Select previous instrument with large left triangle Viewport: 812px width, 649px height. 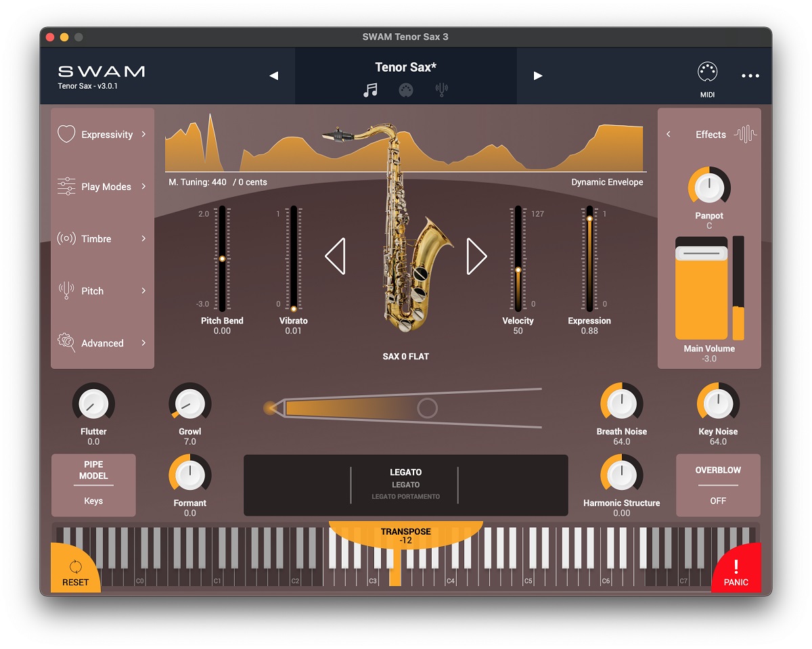(335, 256)
